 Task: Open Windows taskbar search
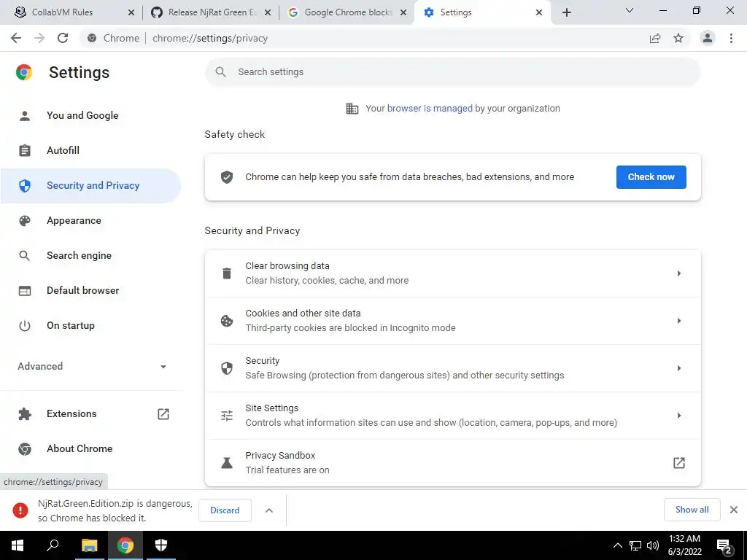(53, 545)
